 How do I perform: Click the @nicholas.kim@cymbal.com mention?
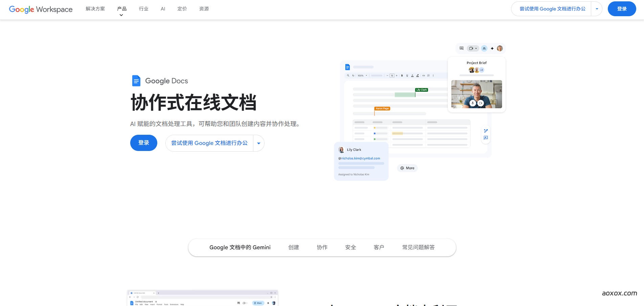(359, 158)
